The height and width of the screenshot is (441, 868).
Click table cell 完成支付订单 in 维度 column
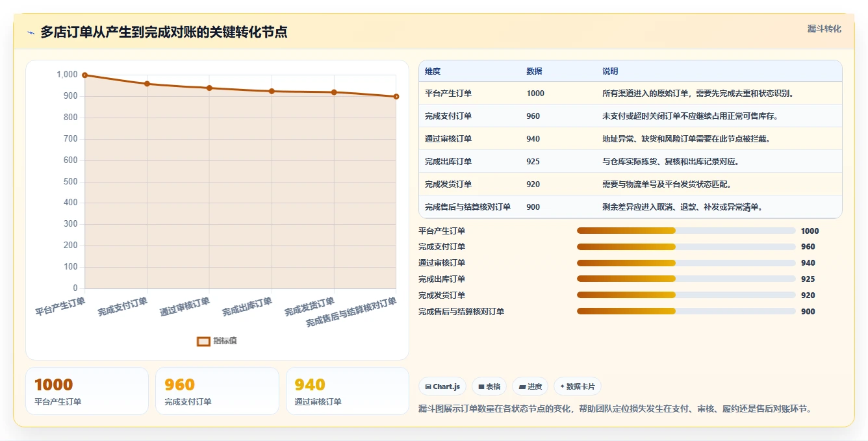pyautogui.click(x=448, y=116)
